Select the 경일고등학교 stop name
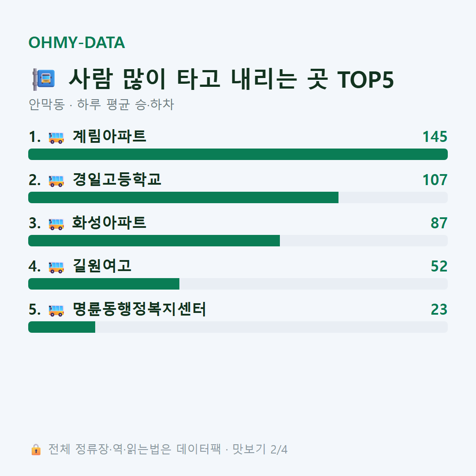Screen dimensions: 476x476 pyautogui.click(x=116, y=179)
